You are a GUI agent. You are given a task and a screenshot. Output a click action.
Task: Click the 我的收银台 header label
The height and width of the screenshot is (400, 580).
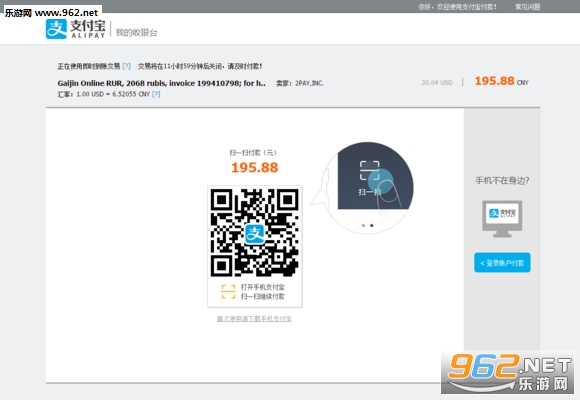point(136,33)
